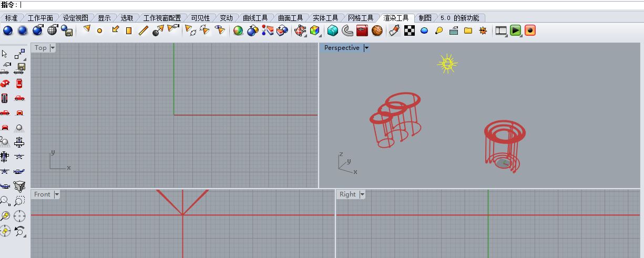644x258 pixels.
Task: Create a linear light
Action: (x=144, y=31)
